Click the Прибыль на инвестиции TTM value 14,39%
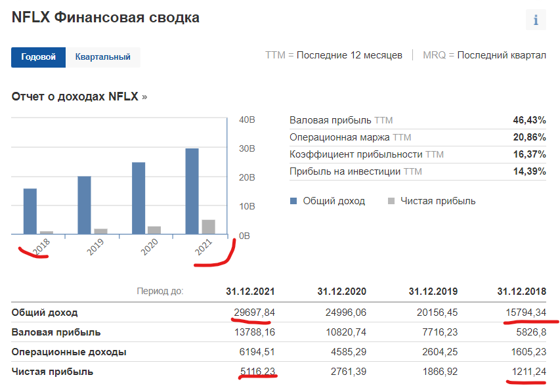The width and height of the screenshot is (560, 392). pyautogui.click(x=529, y=171)
